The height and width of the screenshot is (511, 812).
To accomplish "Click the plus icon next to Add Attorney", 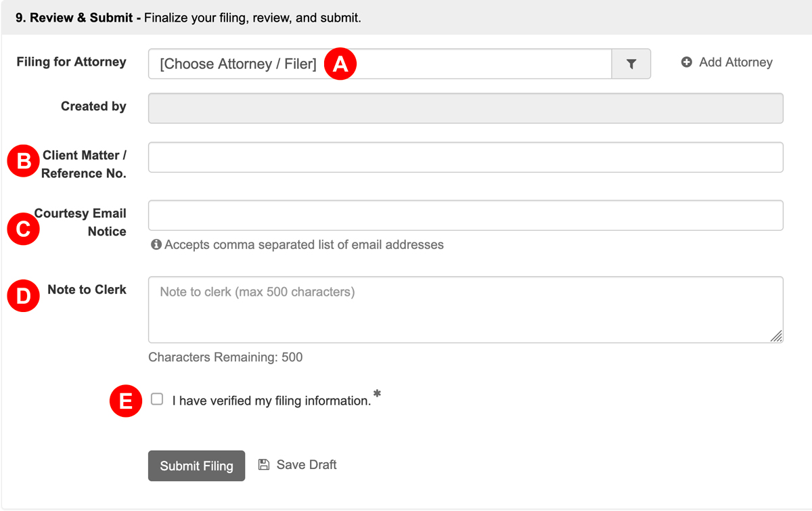I will pyautogui.click(x=687, y=62).
